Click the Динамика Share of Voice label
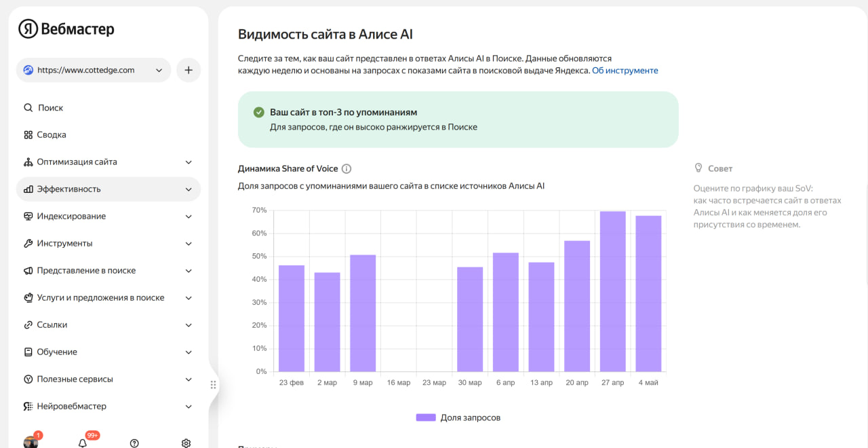 click(288, 169)
